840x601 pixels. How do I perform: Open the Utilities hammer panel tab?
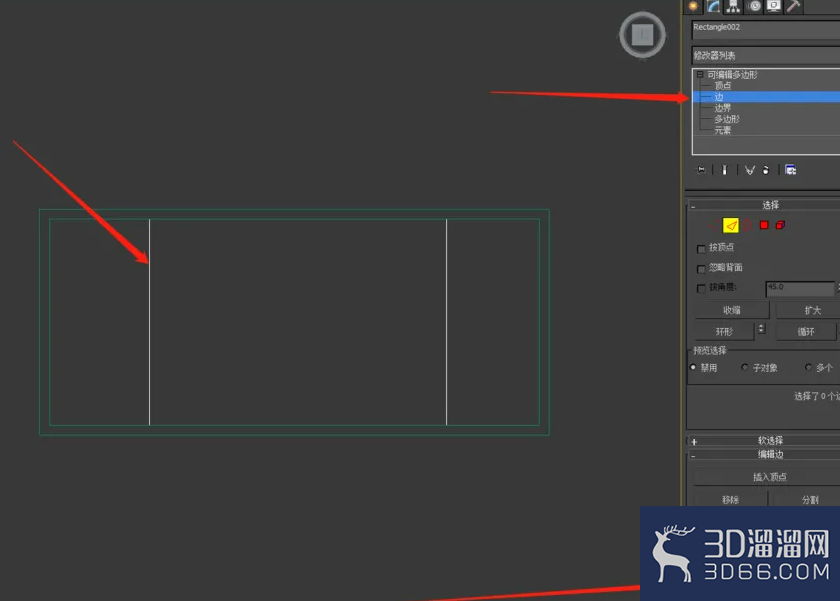pyautogui.click(x=793, y=6)
